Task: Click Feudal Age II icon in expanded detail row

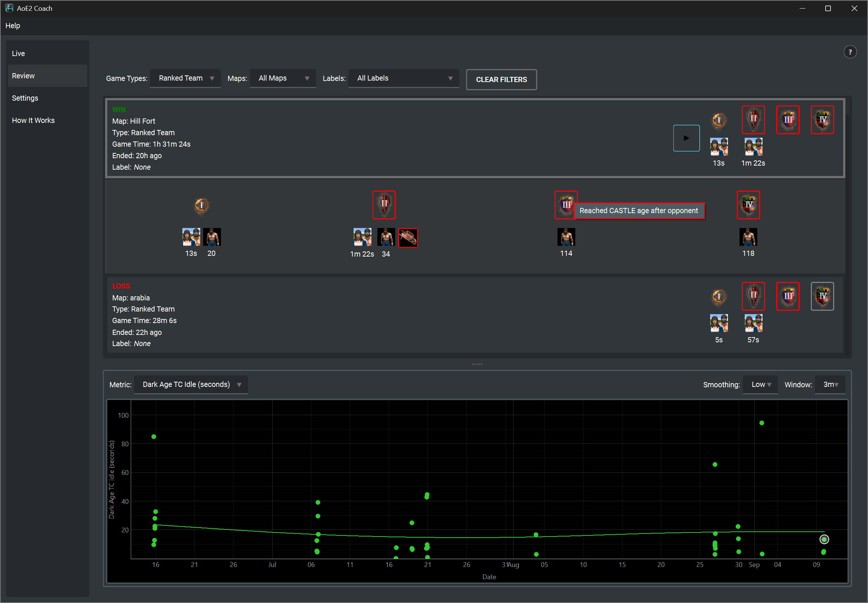Action: click(384, 205)
